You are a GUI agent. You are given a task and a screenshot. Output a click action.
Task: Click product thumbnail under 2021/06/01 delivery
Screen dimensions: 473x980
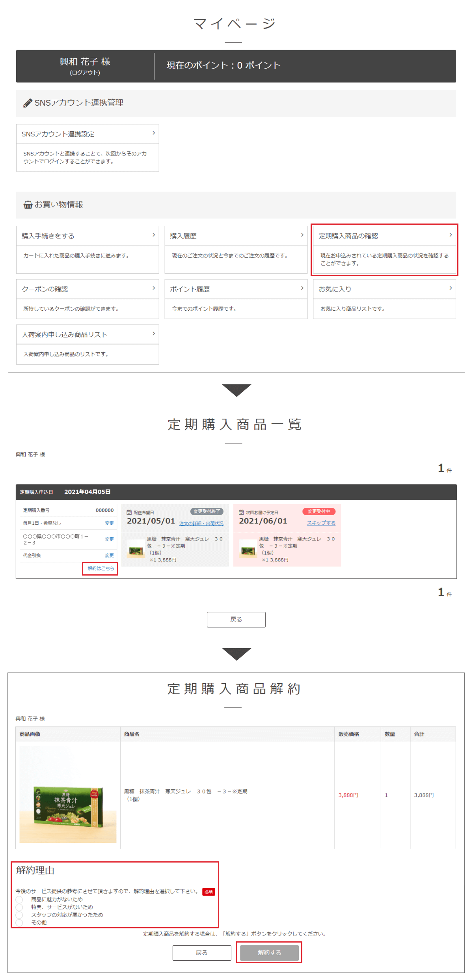pyautogui.click(x=248, y=550)
